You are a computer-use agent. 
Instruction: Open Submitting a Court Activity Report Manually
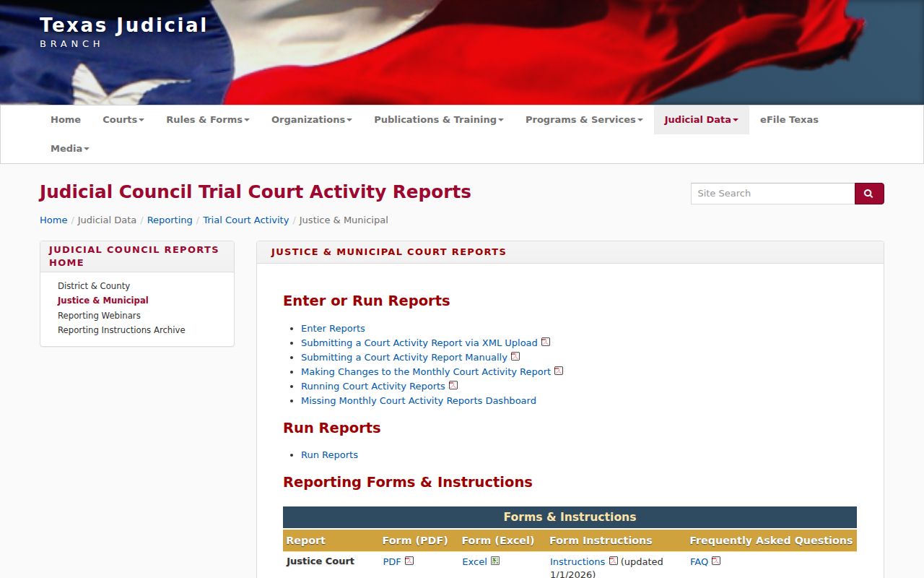pyautogui.click(x=404, y=357)
